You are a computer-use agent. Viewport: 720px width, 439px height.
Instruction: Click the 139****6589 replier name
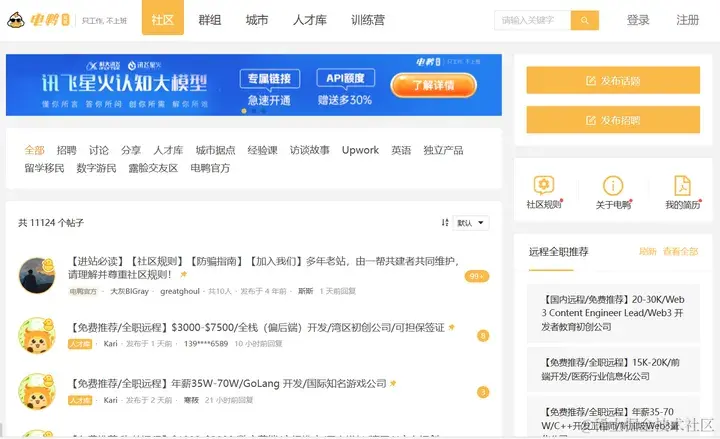(206, 343)
